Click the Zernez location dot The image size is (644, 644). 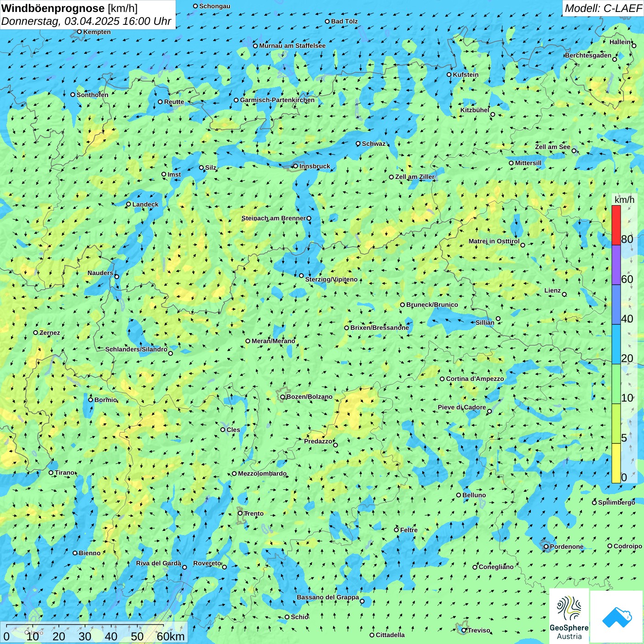35,333
